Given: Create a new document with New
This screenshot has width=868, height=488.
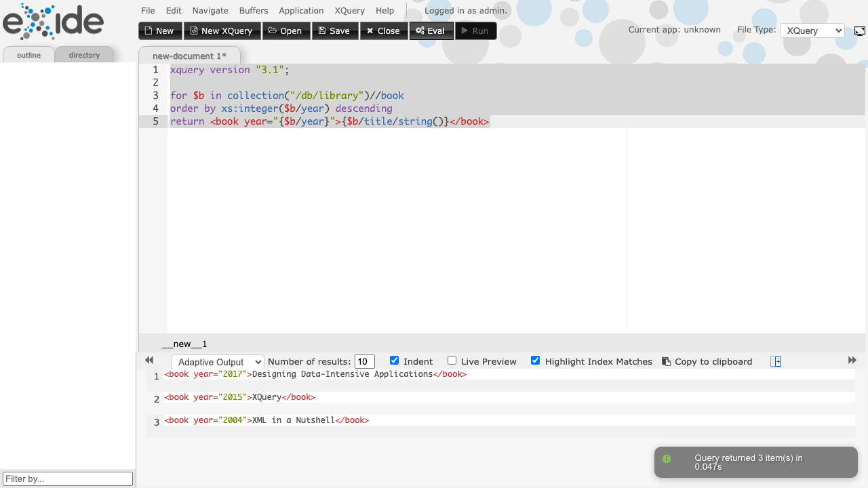Looking at the screenshot, I should point(160,30).
